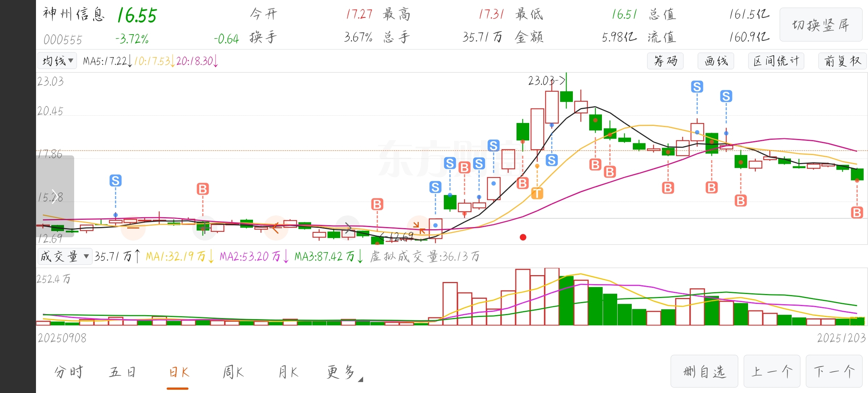Go to next stock with 下一个
Image resolution: width=868 pixels, height=393 pixels.
point(834,372)
